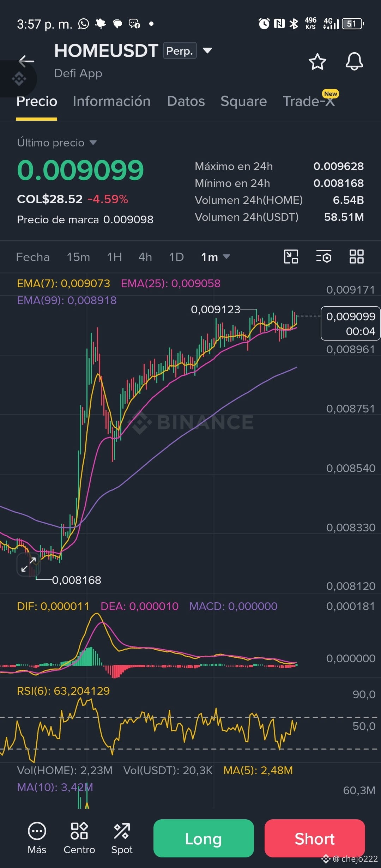Image resolution: width=381 pixels, height=868 pixels.
Task: Tap the red Short button
Action: (x=315, y=838)
